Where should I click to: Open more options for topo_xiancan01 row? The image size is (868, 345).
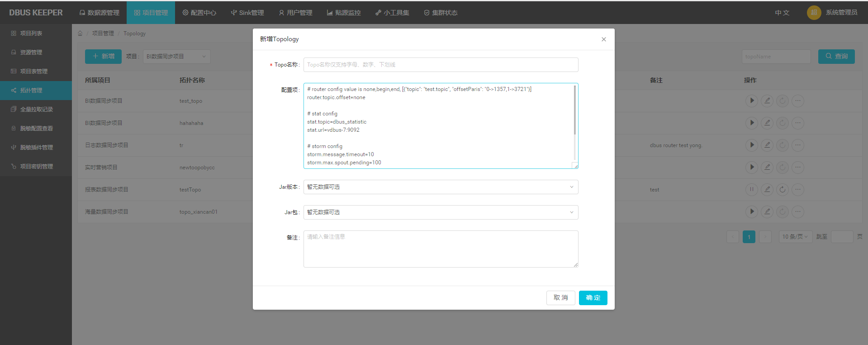(x=798, y=211)
